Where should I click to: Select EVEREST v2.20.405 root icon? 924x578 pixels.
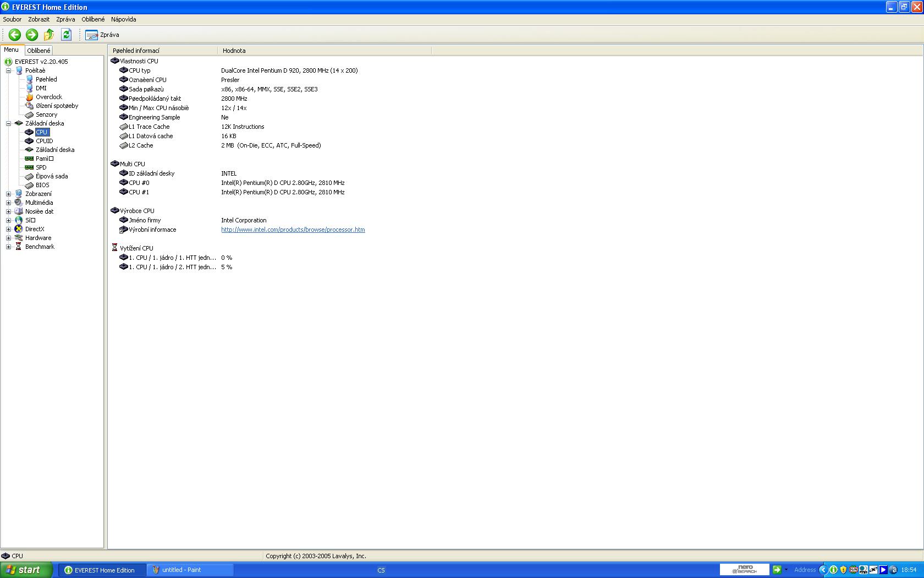pos(8,62)
